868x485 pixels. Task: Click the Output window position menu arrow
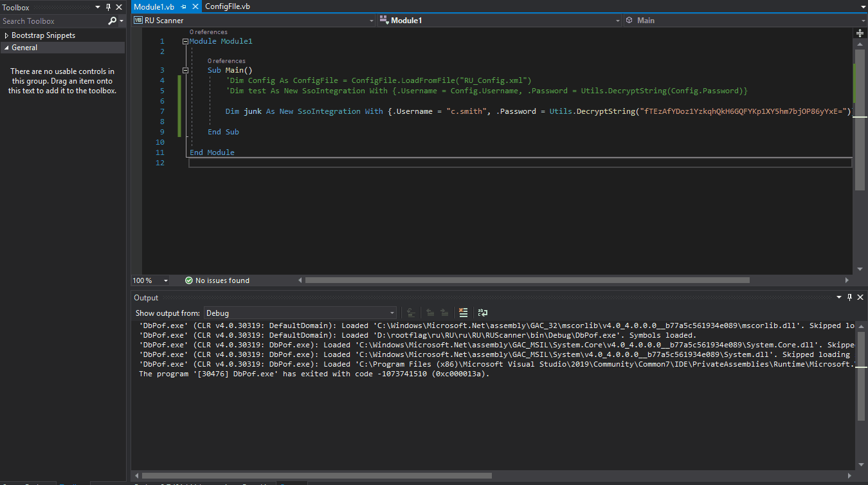pos(838,297)
